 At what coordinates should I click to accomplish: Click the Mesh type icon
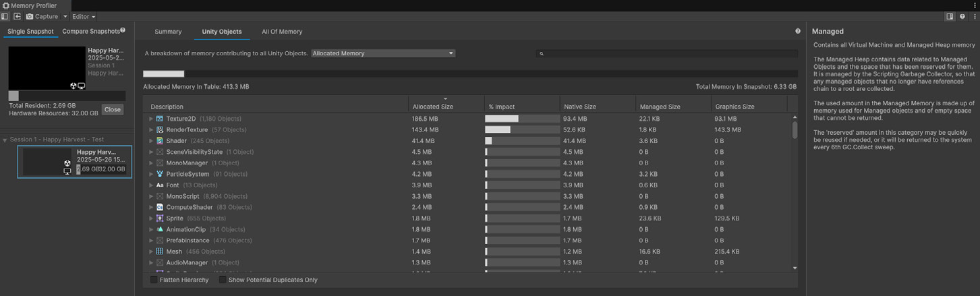[160, 251]
